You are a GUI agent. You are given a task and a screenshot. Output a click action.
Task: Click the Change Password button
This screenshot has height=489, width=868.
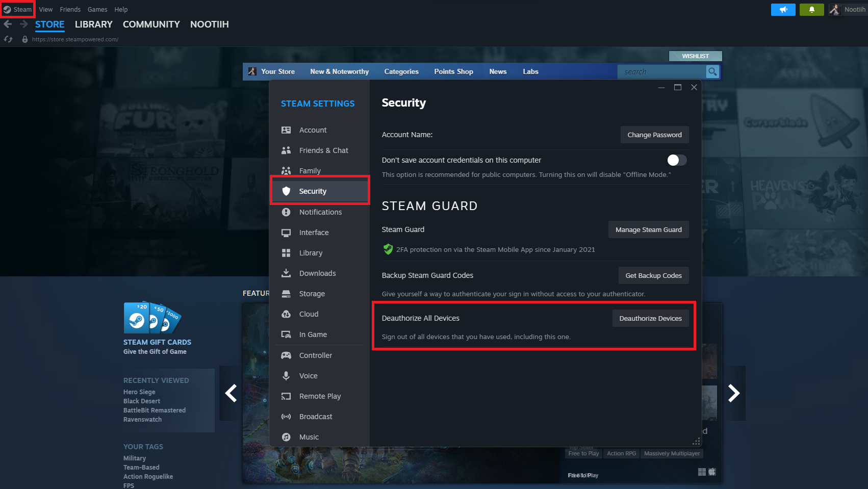655,135
